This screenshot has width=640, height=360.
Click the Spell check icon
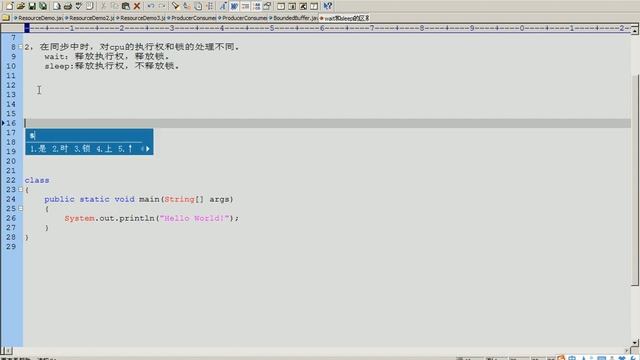pos(79,6)
